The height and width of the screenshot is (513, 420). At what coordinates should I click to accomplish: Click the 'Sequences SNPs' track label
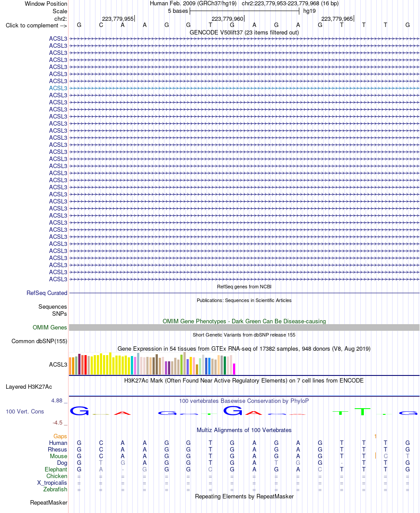coord(53,310)
